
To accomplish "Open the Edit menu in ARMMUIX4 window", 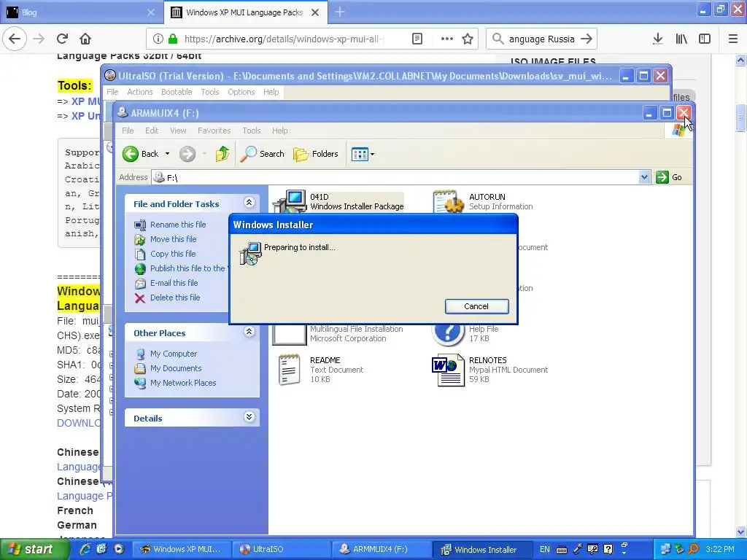I will point(152,131).
